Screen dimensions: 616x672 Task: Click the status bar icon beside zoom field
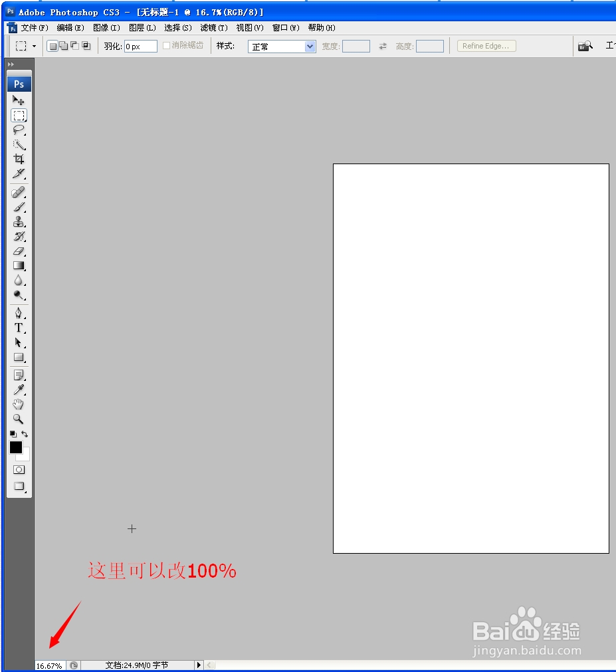click(x=74, y=665)
